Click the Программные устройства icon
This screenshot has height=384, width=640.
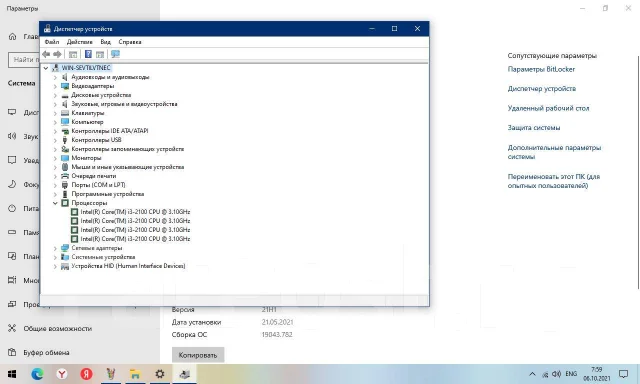pyautogui.click(x=64, y=194)
